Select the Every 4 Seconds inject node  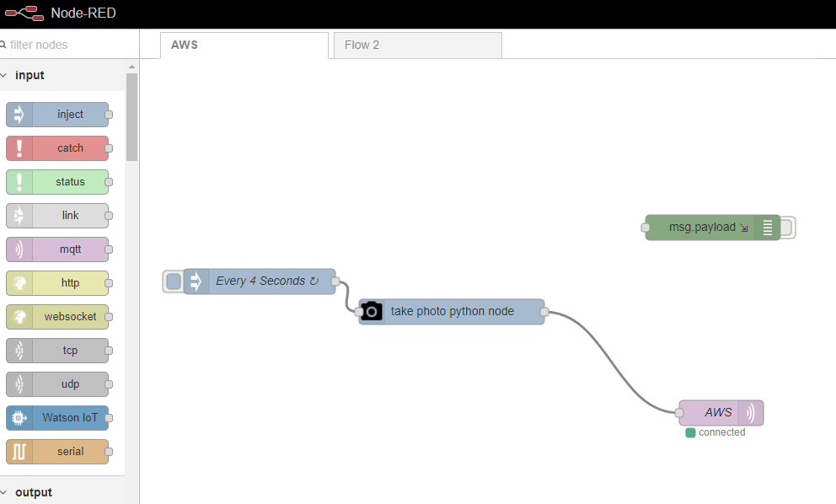pyautogui.click(x=260, y=281)
